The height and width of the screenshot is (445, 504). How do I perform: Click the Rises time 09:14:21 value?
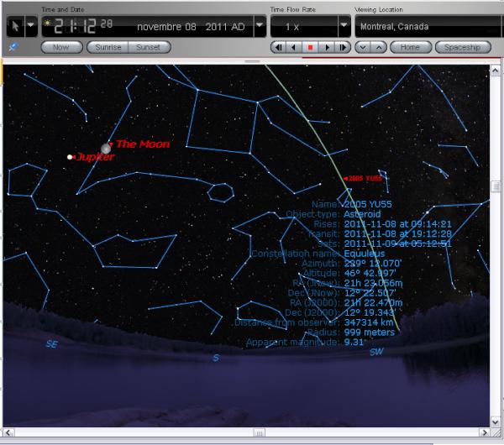(x=397, y=224)
